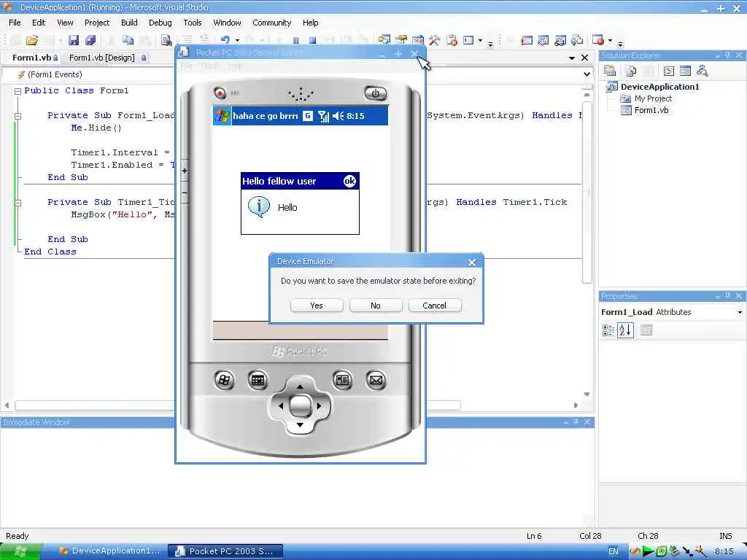Screen dimensions: 747x560
Task: Open the Undo history dropdown arrow
Action: click(237, 41)
